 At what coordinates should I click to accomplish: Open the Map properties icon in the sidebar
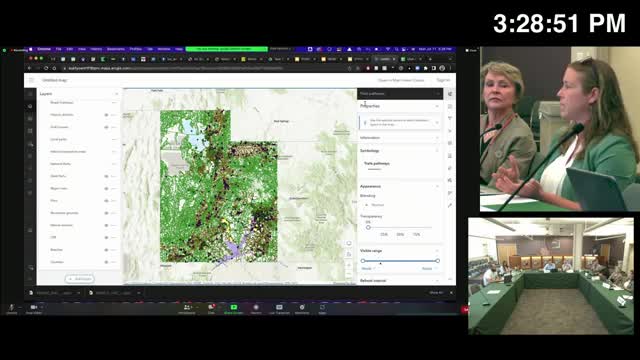click(x=30, y=193)
